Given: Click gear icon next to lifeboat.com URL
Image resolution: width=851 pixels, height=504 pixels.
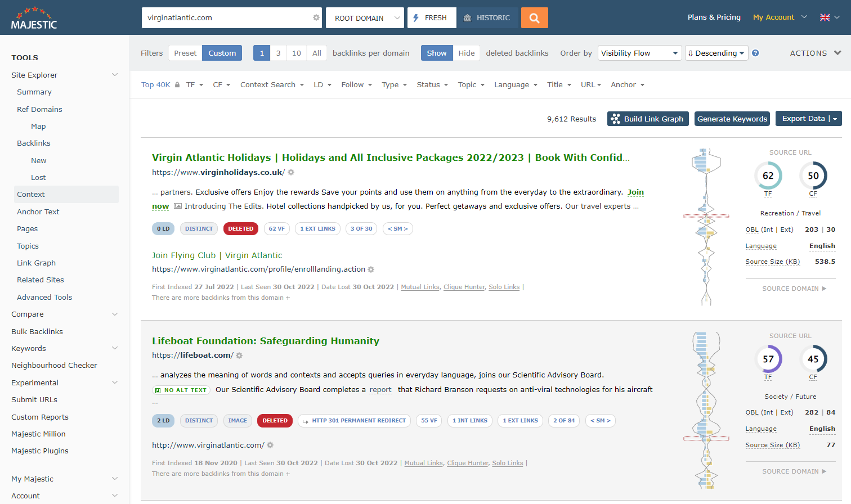Looking at the screenshot, I should 239,355.
